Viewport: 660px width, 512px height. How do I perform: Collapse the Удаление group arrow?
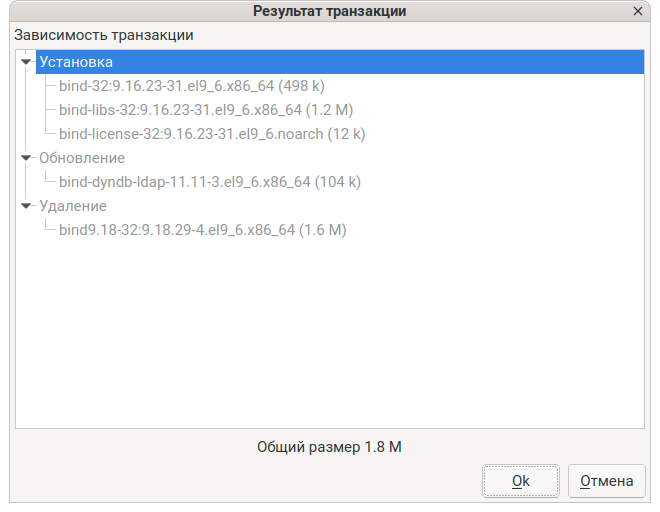(27, 206)
